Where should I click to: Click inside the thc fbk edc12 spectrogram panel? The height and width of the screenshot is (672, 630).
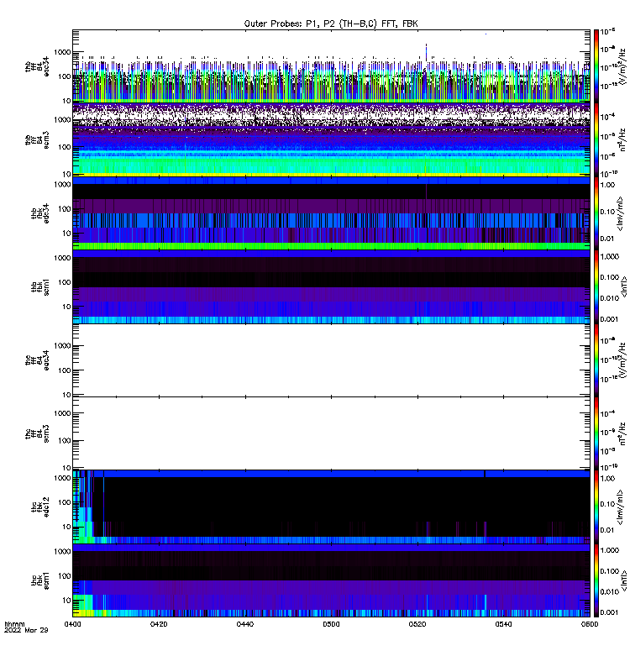coord(331,507)
